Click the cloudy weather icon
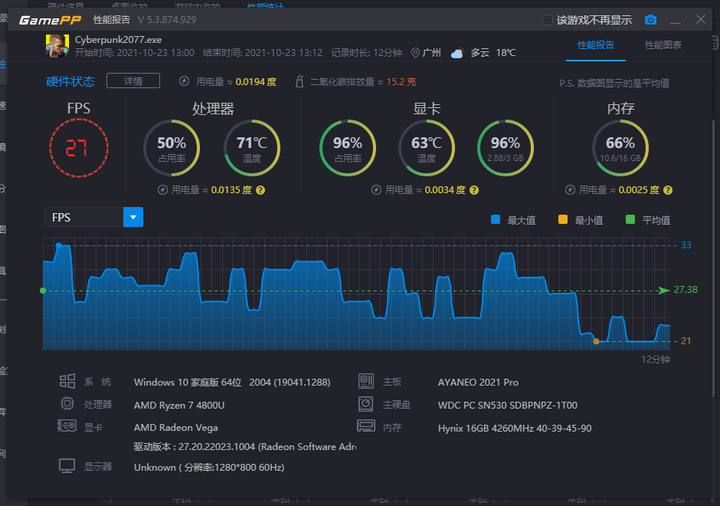Image resolution: width=720 pixels, height=506 pixels. point(457,53)
